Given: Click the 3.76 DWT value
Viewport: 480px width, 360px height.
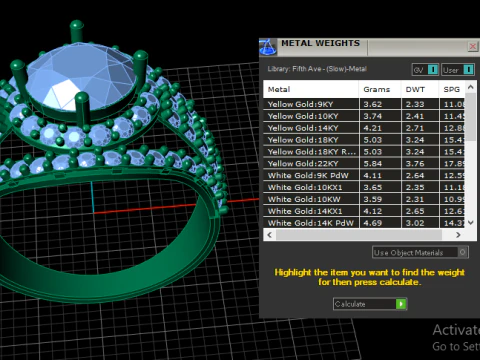Looking at the screenshot, I should click(x=415, y=163).
